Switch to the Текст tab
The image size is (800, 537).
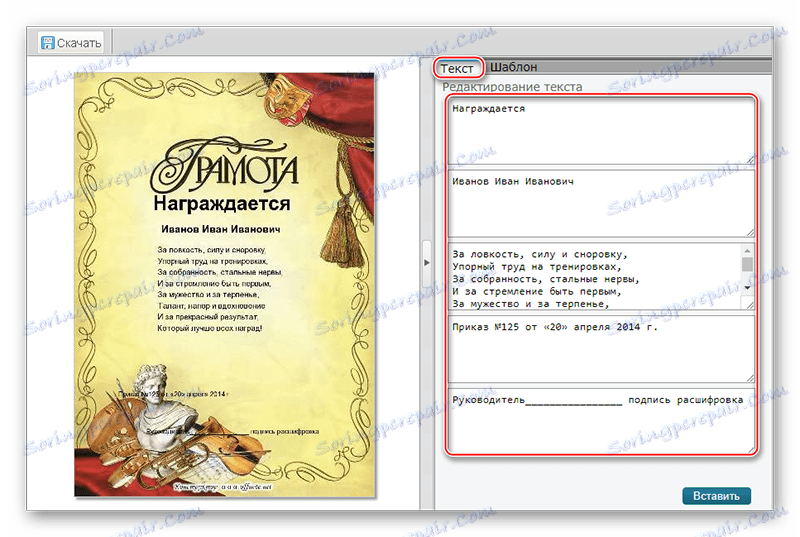tap(458, 68)
